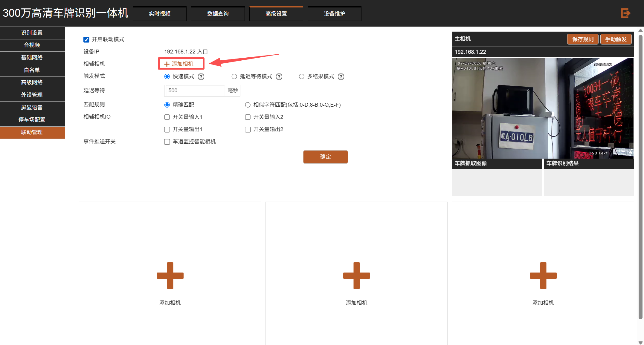Click the highlighted 添加相机 plus link
This screenshot has height=345, width=644.
tap(179, 64)
